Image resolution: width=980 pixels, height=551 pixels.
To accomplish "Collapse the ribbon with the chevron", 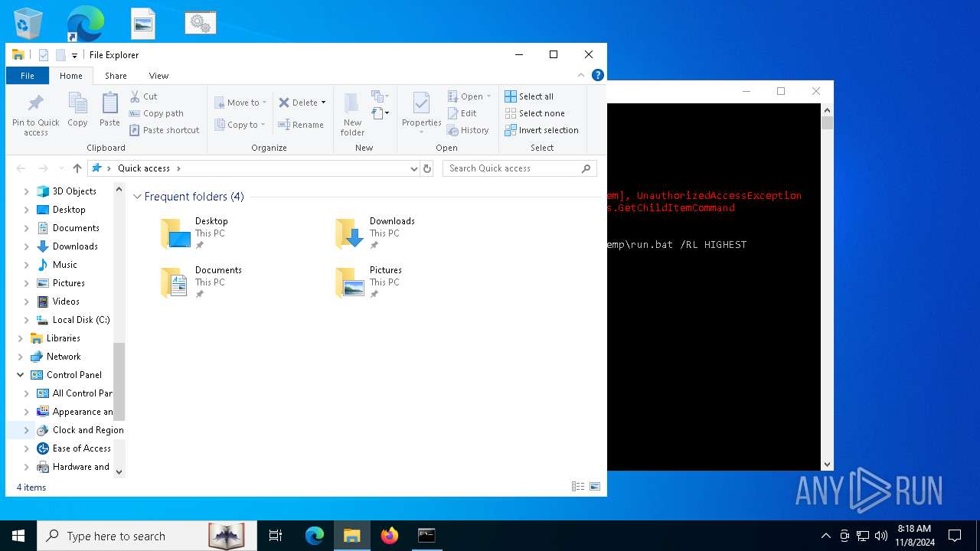I will point(581,75).
